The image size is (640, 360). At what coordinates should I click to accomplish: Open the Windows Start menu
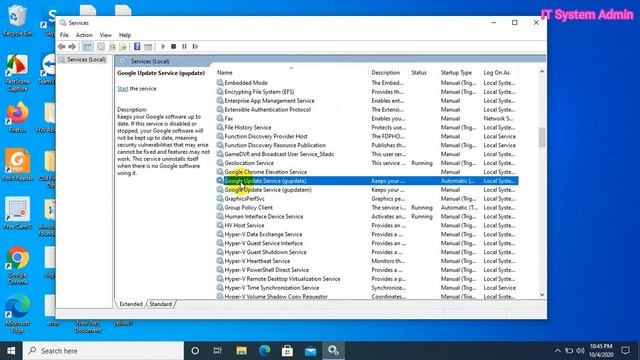pyautogui.click(x=11, y=351)
